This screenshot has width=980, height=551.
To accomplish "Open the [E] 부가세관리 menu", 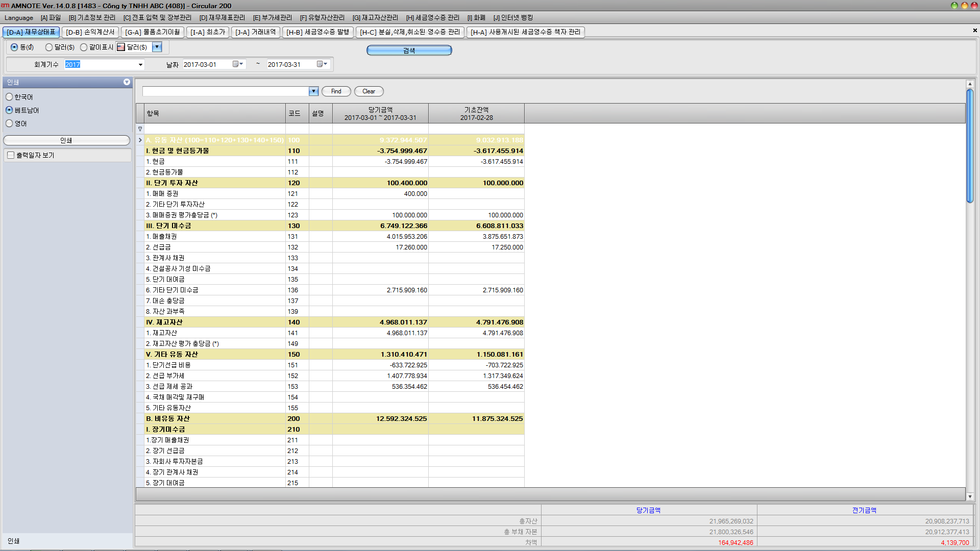I will pyautogui.click(x=273, y=18).
